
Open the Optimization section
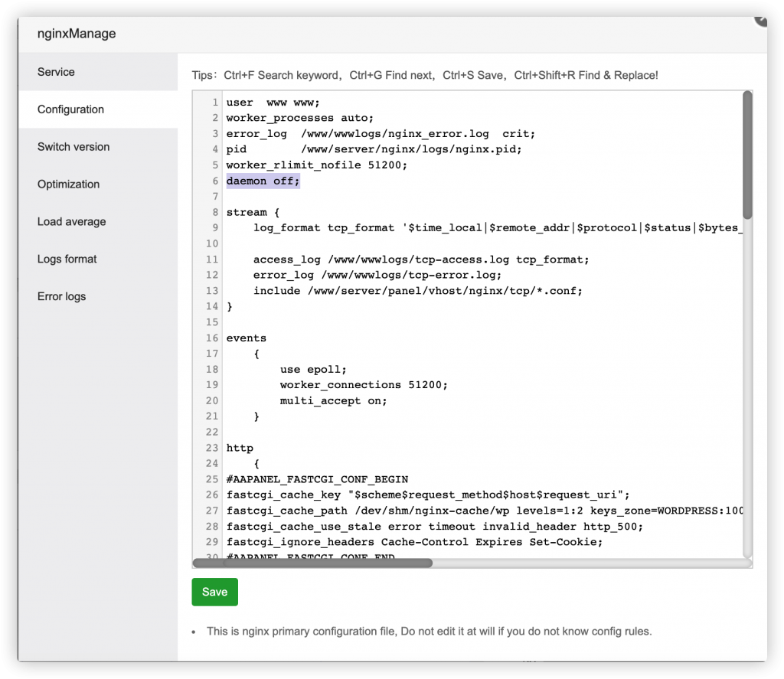point(68,184)
